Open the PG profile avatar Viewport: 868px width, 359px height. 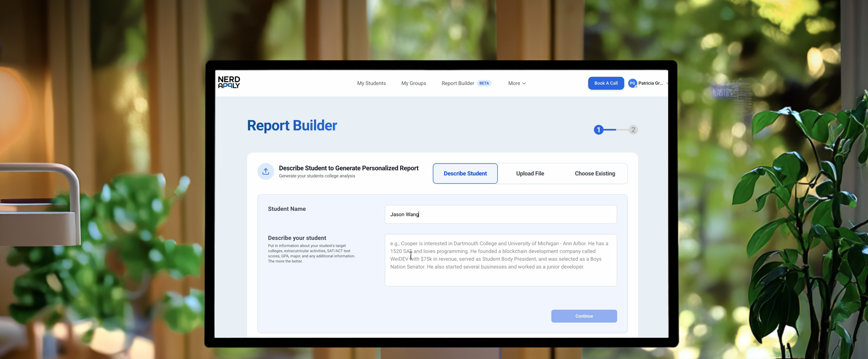click(x=632, y=83)
